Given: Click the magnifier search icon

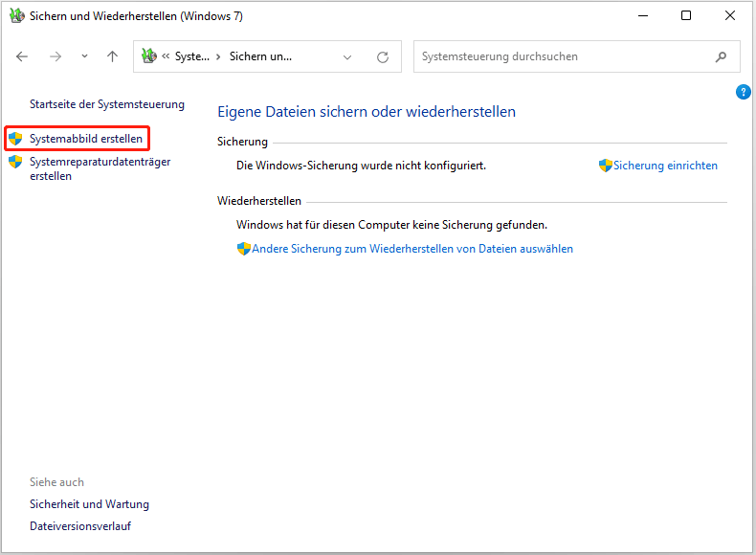Looking at the screenshot, I should pyautogui.click(x=721, y=56).
